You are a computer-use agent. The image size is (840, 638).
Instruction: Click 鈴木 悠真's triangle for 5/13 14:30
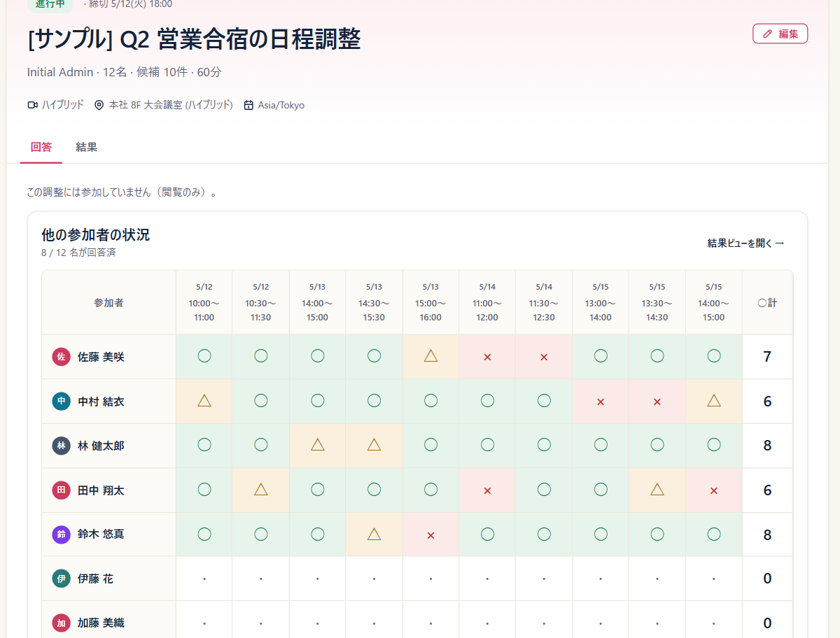coord(374,534)
